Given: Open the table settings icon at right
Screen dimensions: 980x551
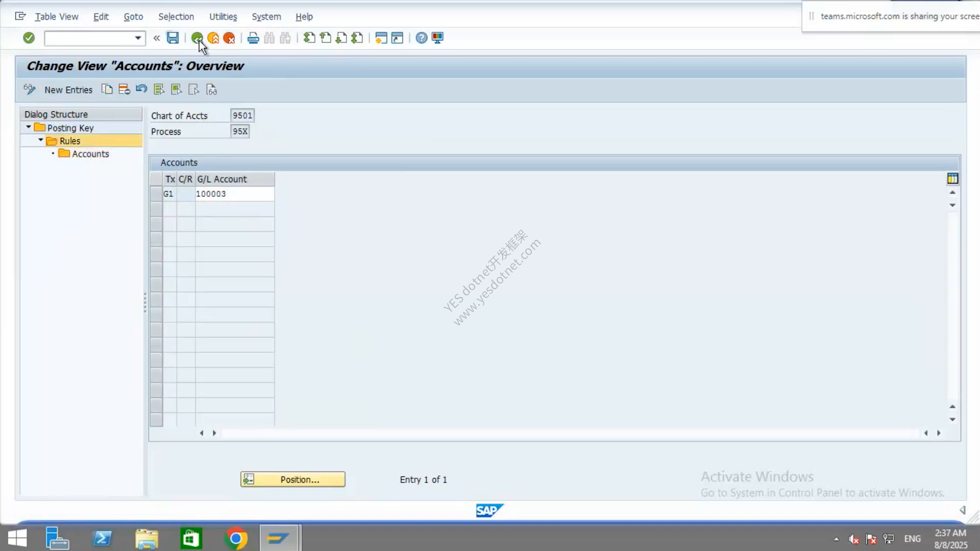Looking at the screenshot, I should pyautogui.click(x=952, y=179).
